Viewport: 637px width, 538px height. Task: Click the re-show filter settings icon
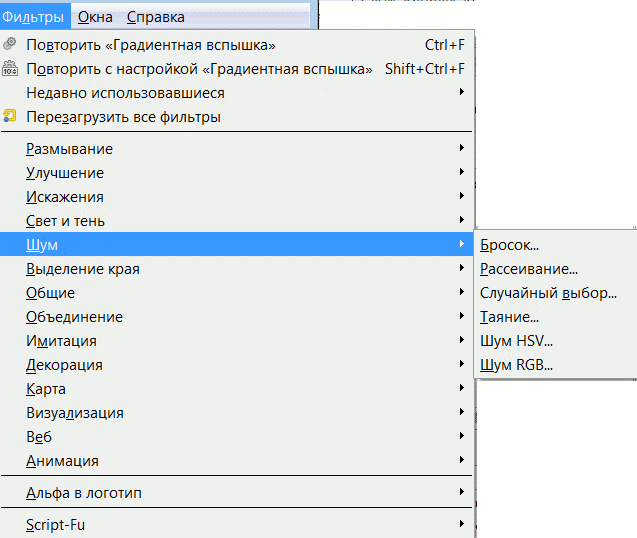(x=10, y=69)
